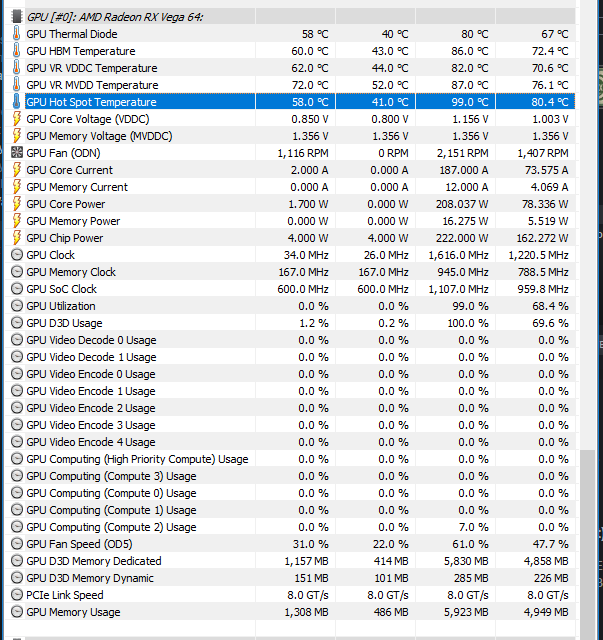The width and height of the screenshot is (603, 640).
Task: Click the highlighted GPU Hot Spot Temperature label
Action: [91, 102]
